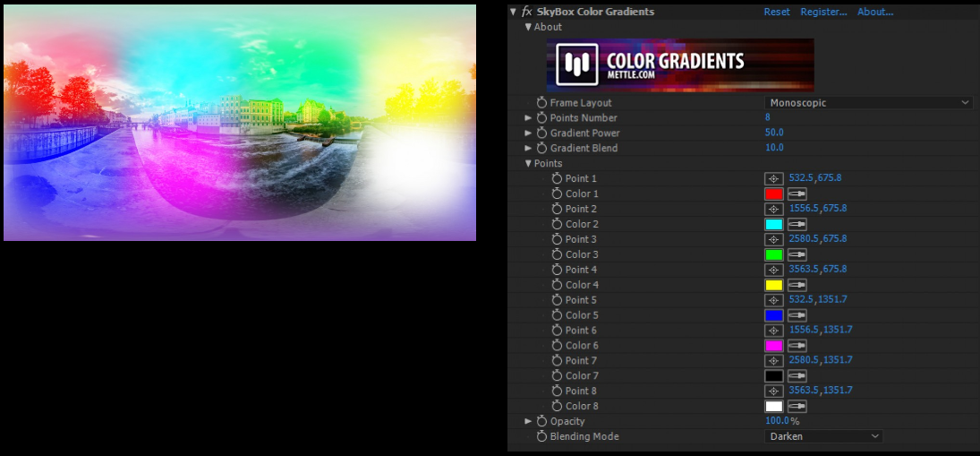The height and width of the screenshot is (456, 980).
Task: Click the Point 5 crosshair target icon
Action: 774,300
